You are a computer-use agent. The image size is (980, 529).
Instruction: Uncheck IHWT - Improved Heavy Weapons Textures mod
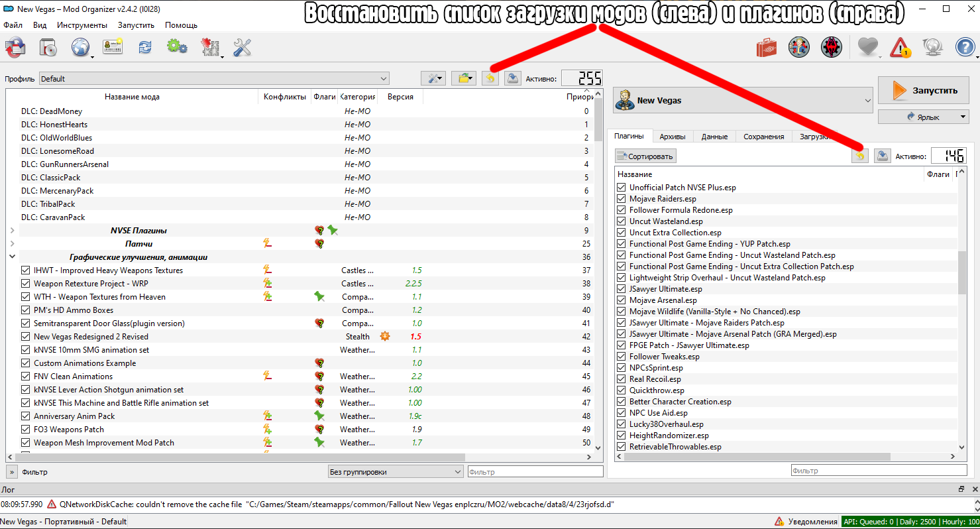(x=26, y=270)
